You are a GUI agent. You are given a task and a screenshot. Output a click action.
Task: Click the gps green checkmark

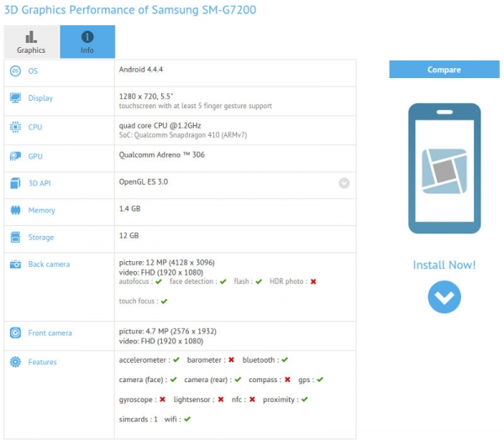coord(320,380)
